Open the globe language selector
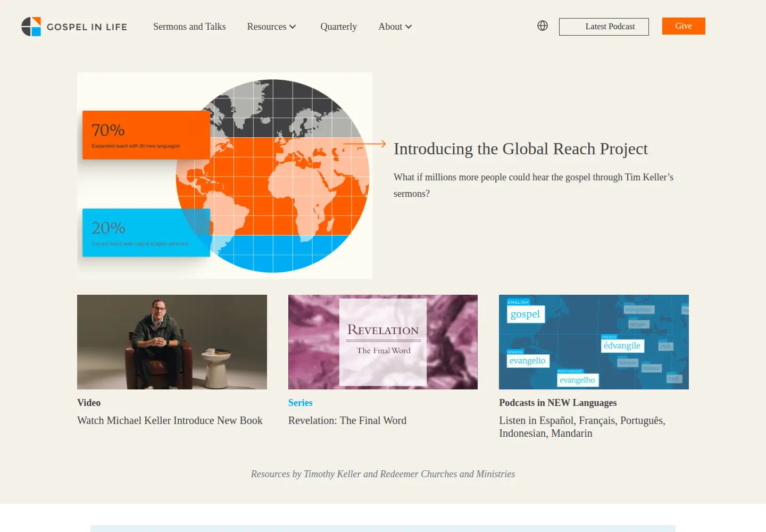766x532 pixels. [543, 26]
